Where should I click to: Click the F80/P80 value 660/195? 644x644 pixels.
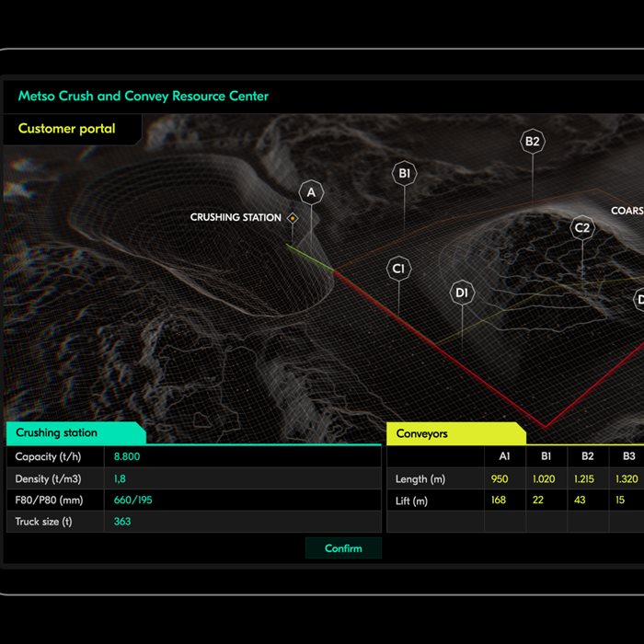[134, 500]
